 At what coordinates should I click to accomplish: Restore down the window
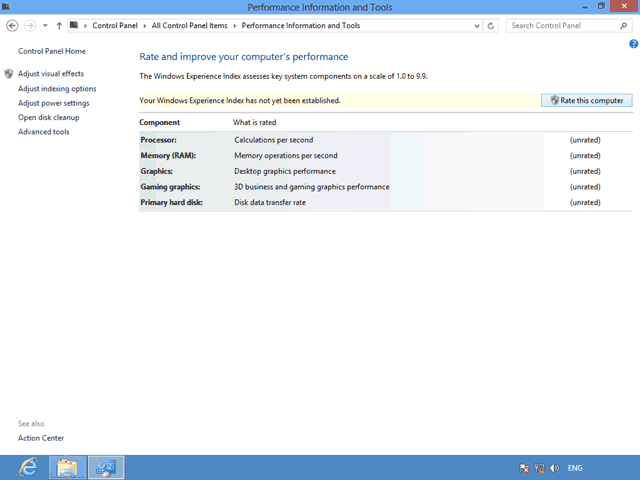click(x=601, y=6)
